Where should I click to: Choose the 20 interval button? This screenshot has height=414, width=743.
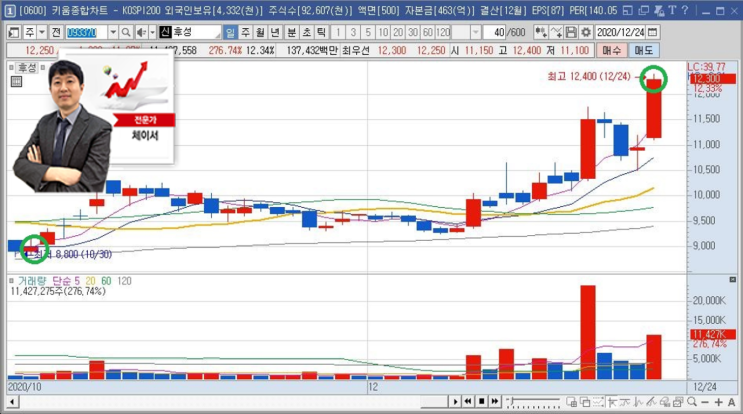pyautogui.click(x=398, y=32)
